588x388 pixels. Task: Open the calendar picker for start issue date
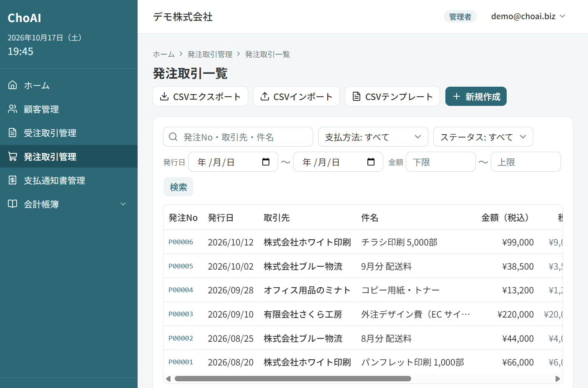tap(266, 162)
